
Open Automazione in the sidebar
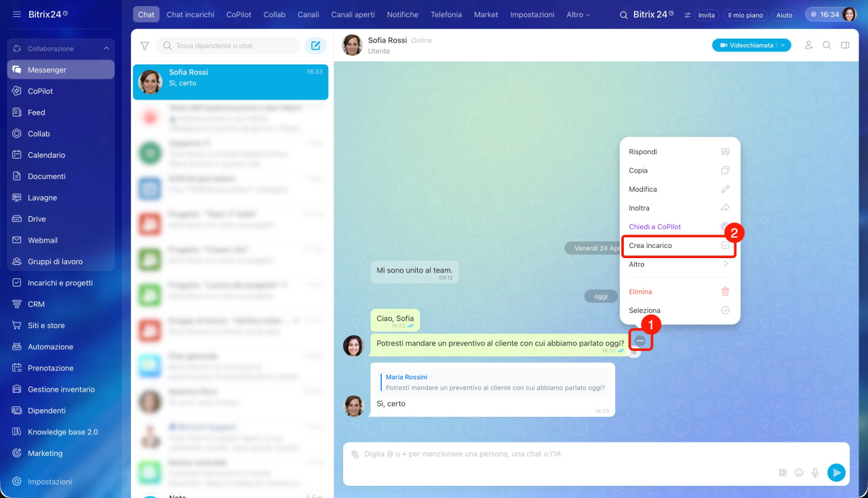point(61,347)
